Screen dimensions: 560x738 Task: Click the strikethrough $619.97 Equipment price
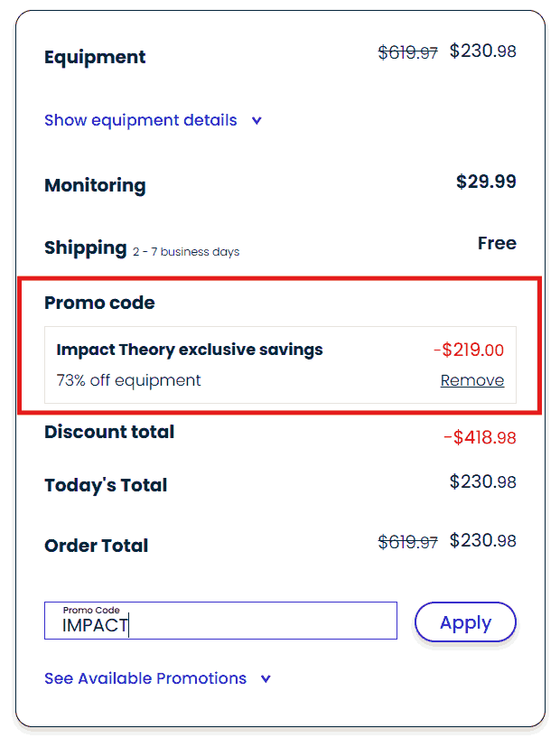[x=407, y=52]
